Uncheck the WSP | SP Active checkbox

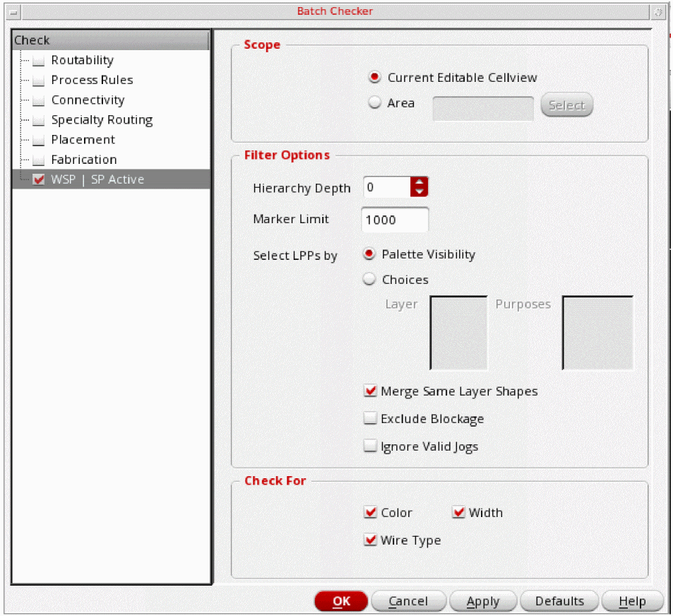(39, 179)
